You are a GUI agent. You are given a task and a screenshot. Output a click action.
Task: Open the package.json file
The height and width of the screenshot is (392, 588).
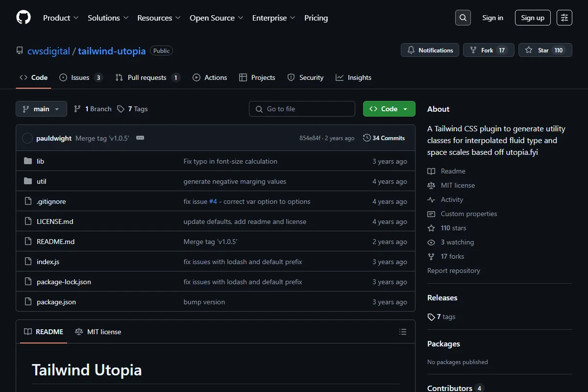click(x=56, y=302)
